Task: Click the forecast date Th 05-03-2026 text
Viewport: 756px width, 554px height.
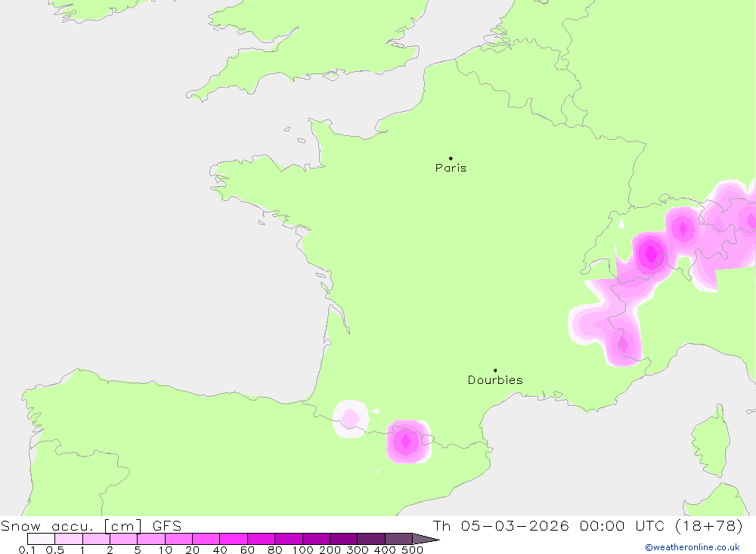Action: click(x=500, y=525)
